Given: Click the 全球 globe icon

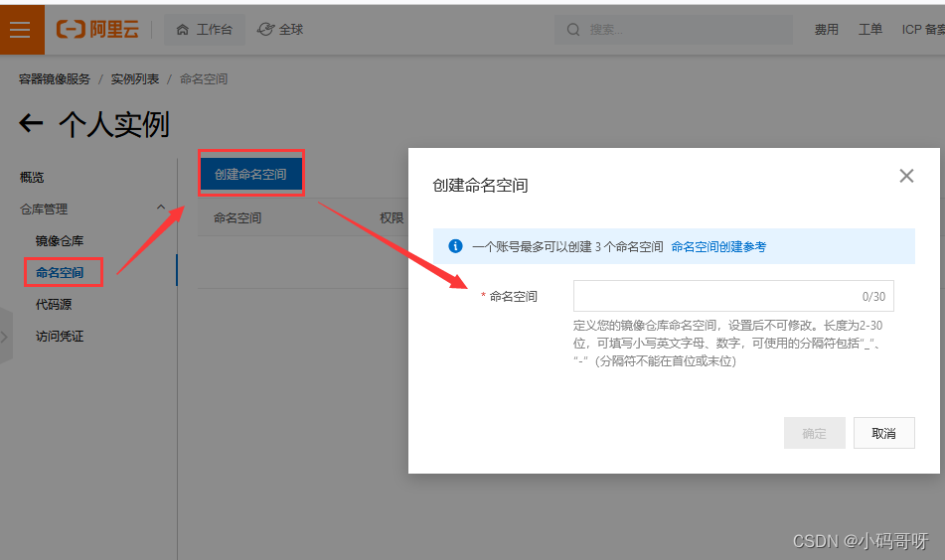Looking at the screenshot, I should pyautogui.click(x=265, y=29).
